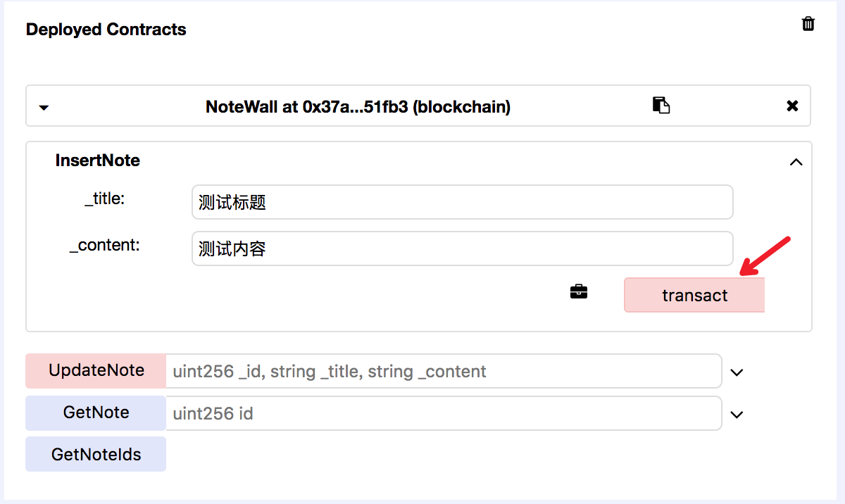Click the UpdateNote arguments input box
Viewport: 845px width, 504px height.
tap(444, 371)
